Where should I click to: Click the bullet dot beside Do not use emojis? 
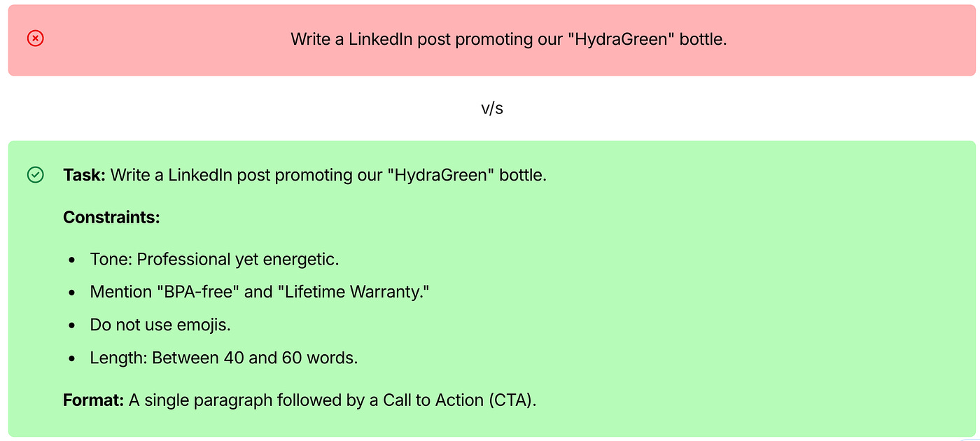(x=72, y=325)
